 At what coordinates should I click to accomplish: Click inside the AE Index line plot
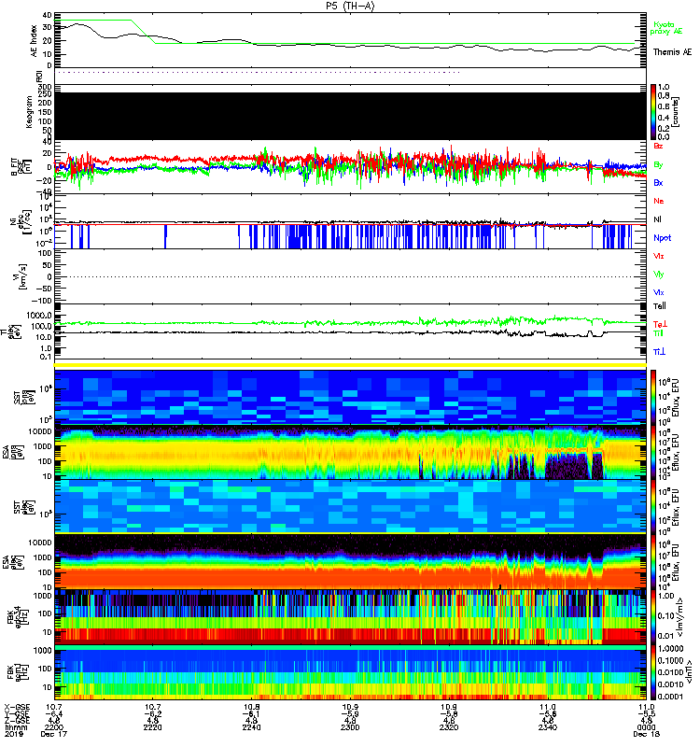pyautogui.click(x=350, y=40)
